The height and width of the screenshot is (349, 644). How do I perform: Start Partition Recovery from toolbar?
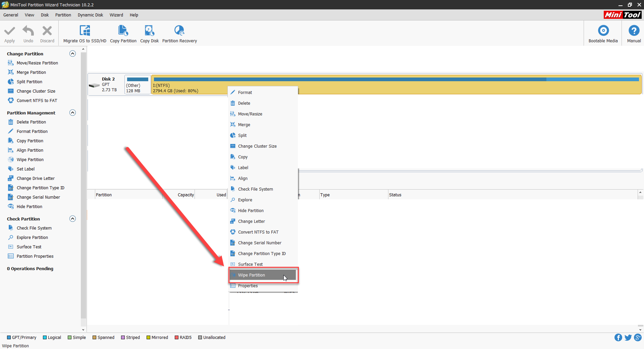[x=179, y=31]
